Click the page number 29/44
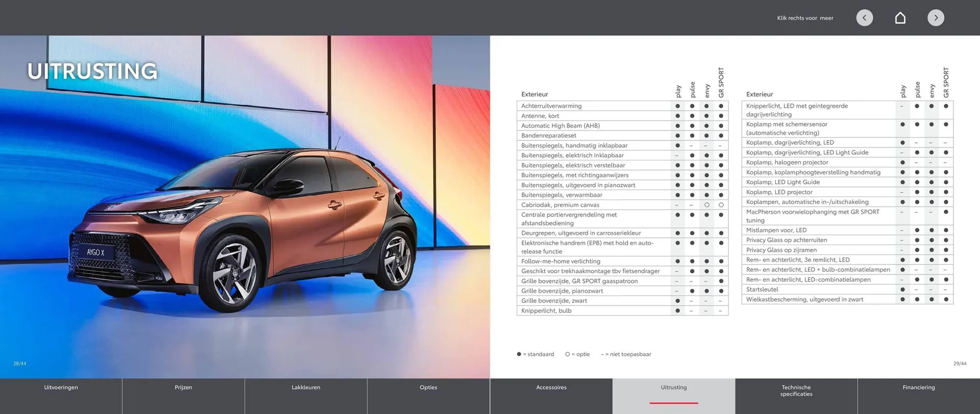Screen dimensions: 980x414 coord(960,364)
